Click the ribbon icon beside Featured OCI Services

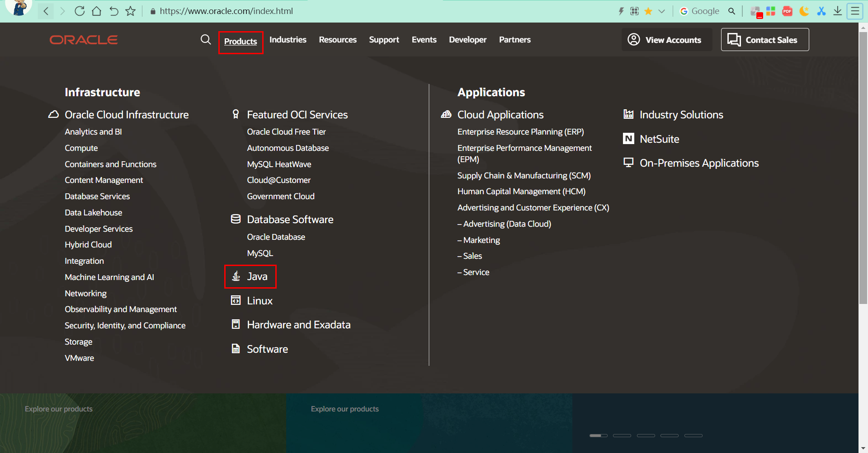(x=236, y=114)
